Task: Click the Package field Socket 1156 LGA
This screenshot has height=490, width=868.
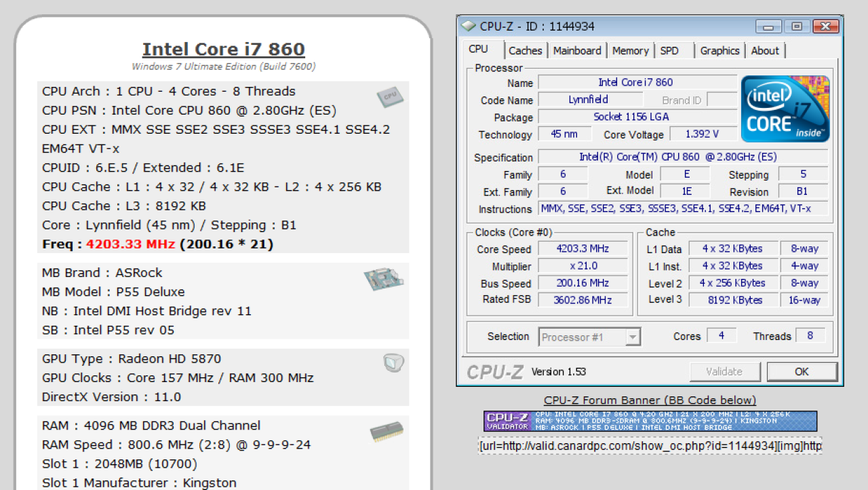Action: [637, 117]
